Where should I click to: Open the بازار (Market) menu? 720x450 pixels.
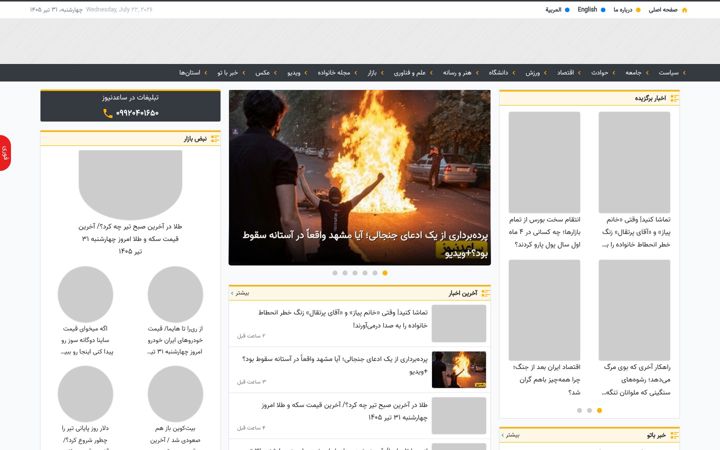372,73
